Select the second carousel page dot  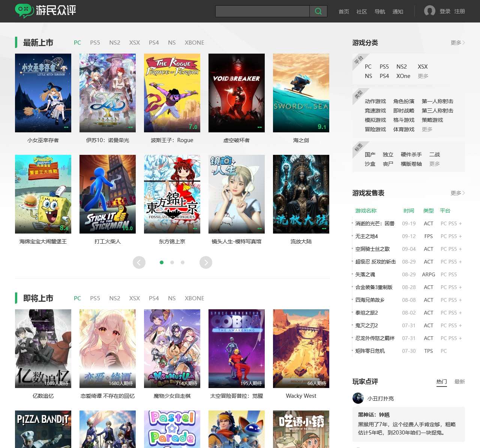pyautogui.click(x=172, y=262)
